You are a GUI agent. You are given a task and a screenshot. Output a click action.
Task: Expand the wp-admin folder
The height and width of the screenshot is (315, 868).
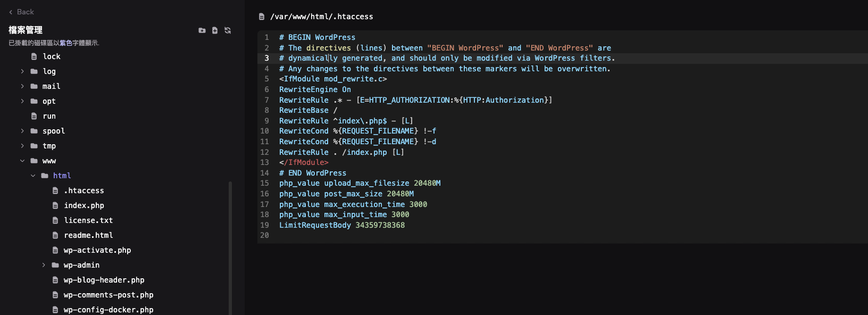click(x=44, y=265)
